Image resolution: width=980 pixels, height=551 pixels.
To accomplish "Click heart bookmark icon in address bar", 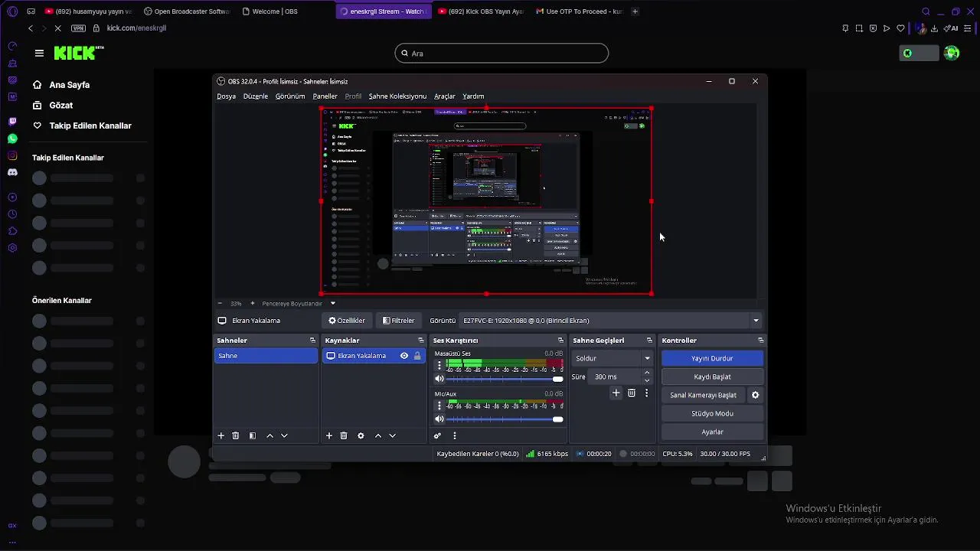I will click(900, 28).
